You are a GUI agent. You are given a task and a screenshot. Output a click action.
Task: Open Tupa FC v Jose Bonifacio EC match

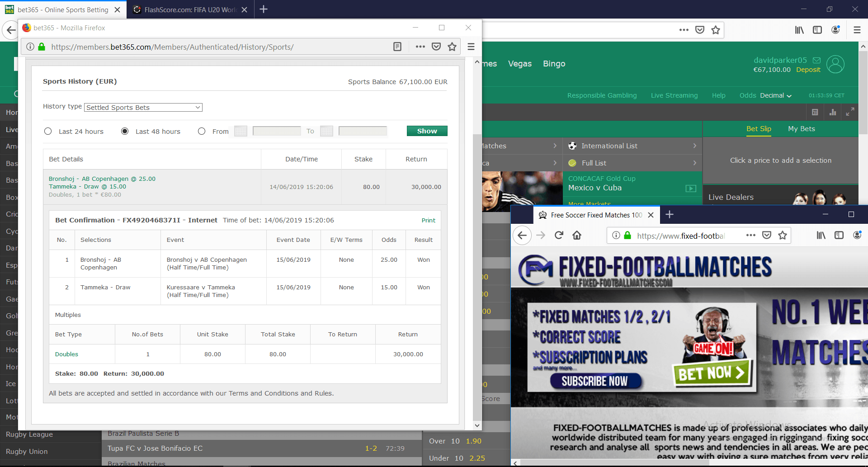pos(155,448)
